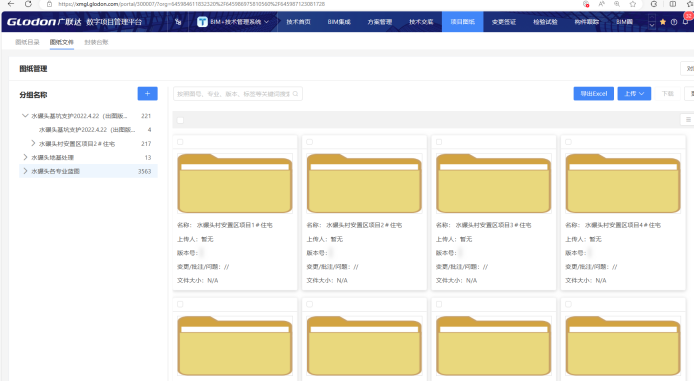Image resolution: width=694 pixels, height=381 pixels.
Task: Open the BIM集成 nav item
Action: [339, 22]
